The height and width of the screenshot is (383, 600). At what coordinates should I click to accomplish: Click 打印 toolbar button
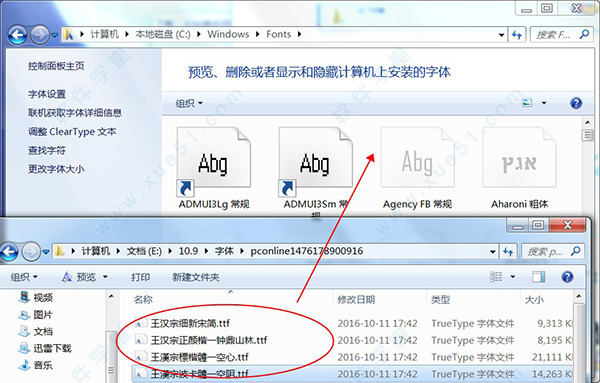140,277
